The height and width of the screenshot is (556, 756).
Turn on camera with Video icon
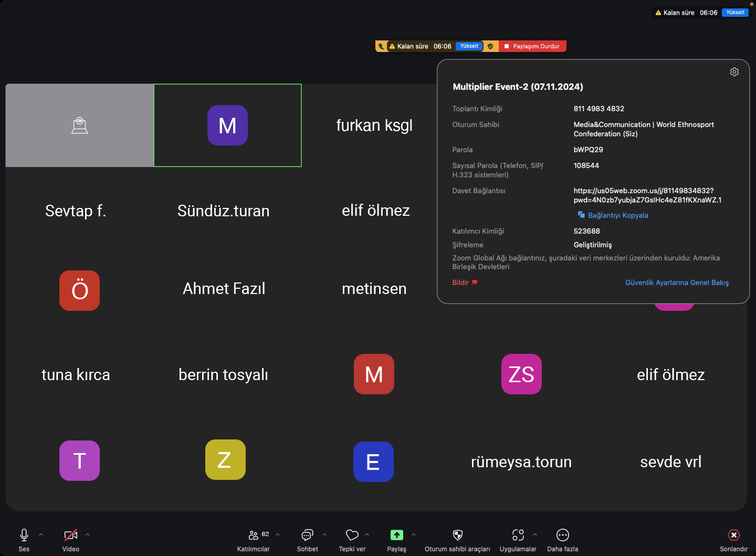tap(70, 535)
